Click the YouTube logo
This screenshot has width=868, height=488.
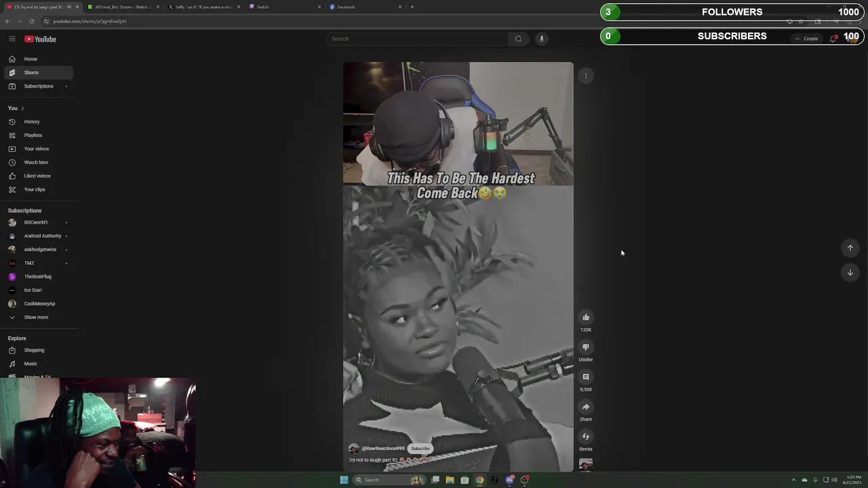41,39
